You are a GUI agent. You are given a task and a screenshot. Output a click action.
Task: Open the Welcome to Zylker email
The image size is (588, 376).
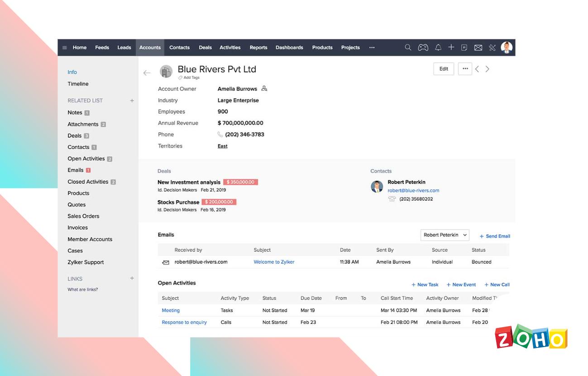pyautogui.click(x=274, y=262)
